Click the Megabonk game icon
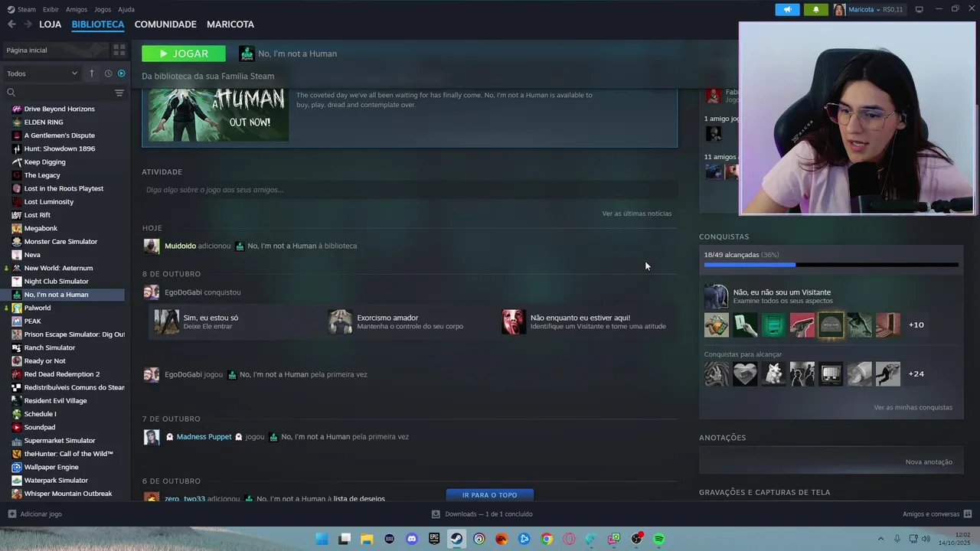 click(x=17, y=228)
